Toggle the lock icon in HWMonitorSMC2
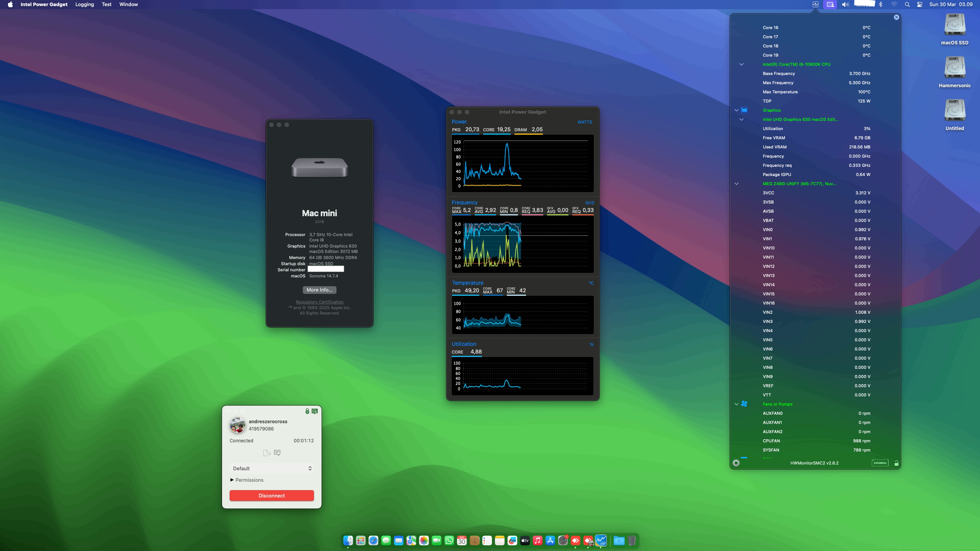The width and height of the screenshot is (980, 551). point(896,463)
